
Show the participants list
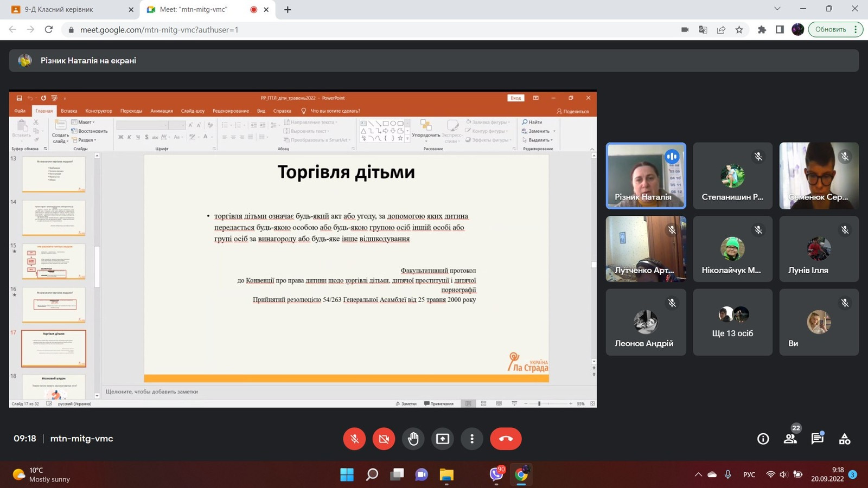point(790,439)
